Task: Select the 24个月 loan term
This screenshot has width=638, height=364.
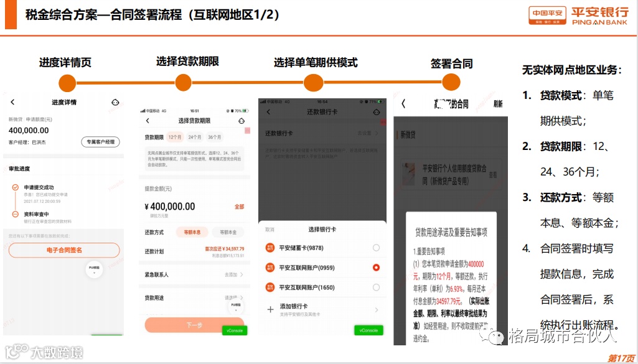Action: pyautogui.click(x=194, y=137)
